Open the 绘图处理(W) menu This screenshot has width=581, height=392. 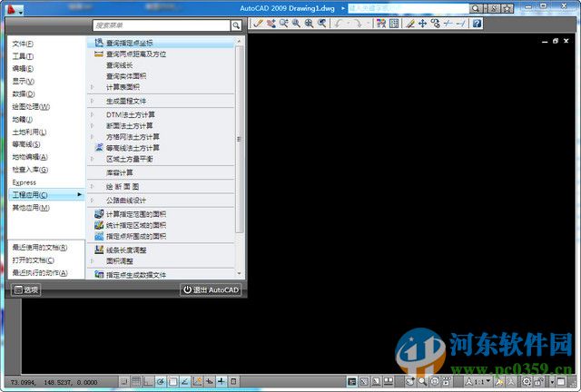pyautogui.click(x=31, y=107)
